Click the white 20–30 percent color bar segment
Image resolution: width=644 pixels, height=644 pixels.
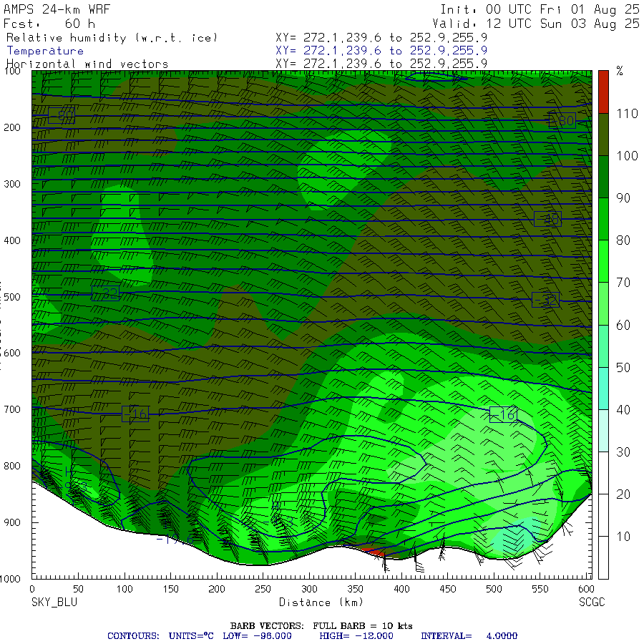603,473
